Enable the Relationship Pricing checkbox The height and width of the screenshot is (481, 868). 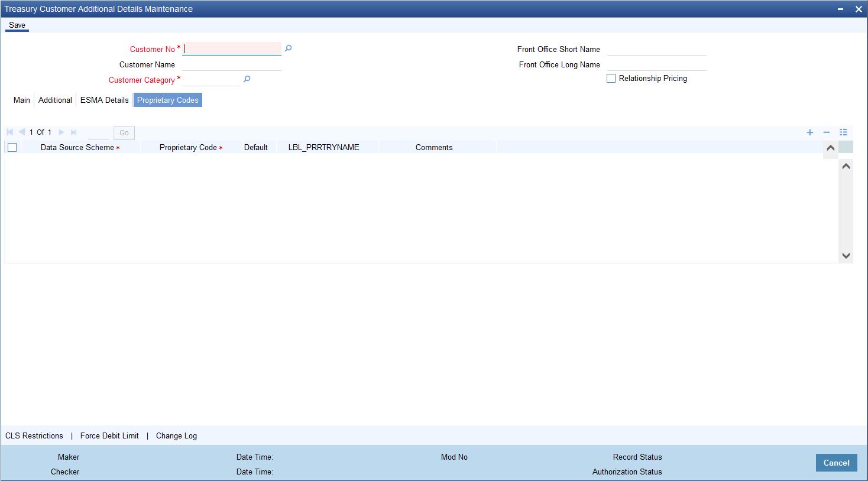coord(611,78)
